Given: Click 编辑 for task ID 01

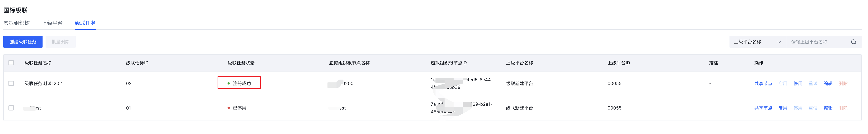Looking at the screenshot, I should [828, 108].
